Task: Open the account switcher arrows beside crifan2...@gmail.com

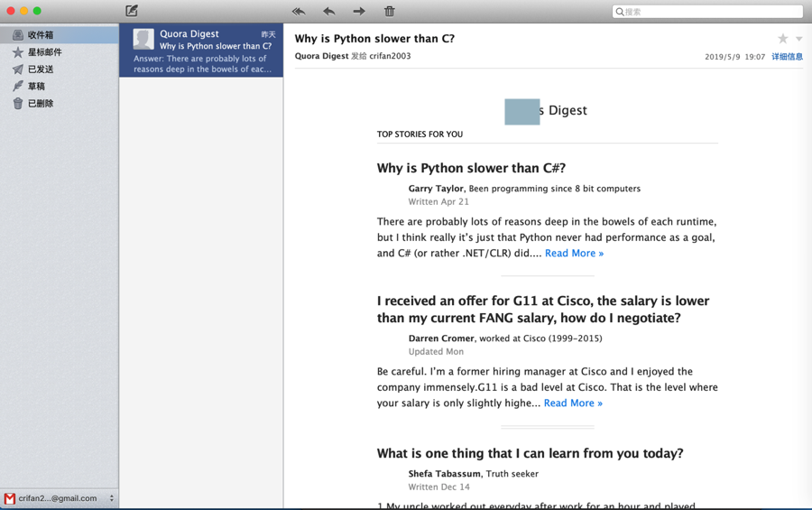Action: coord(111,498)
